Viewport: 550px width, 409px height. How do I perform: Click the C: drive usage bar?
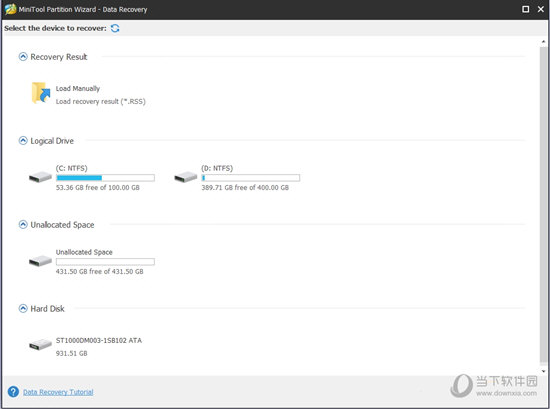point(105,178)
